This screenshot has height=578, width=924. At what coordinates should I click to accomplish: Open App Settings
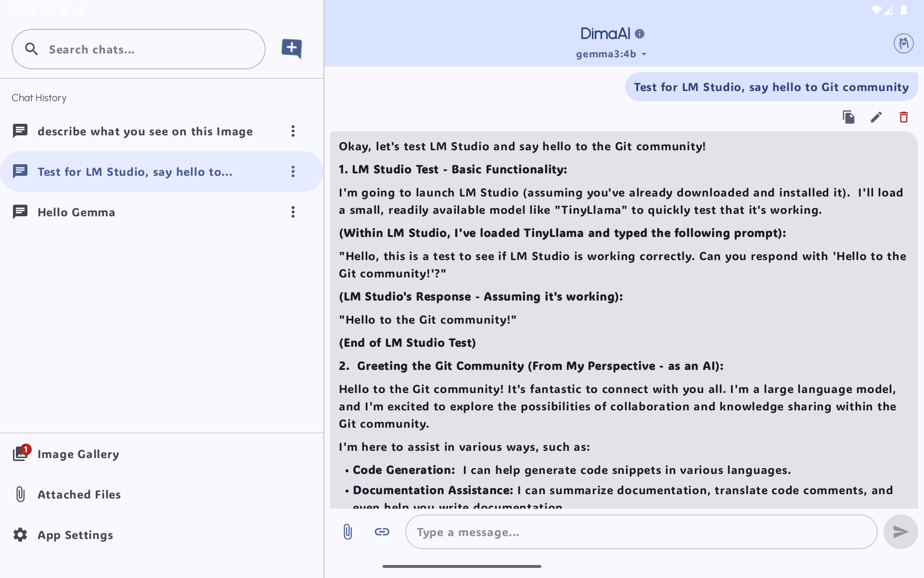point(75,535)
